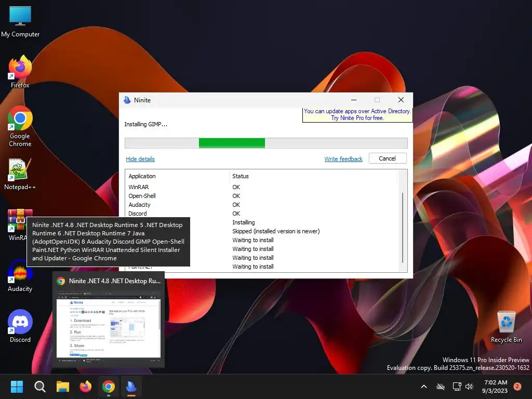This screenshot has height=399, width=532.
Task: Click the Chrome preview title text
Action: coord(115,281)
